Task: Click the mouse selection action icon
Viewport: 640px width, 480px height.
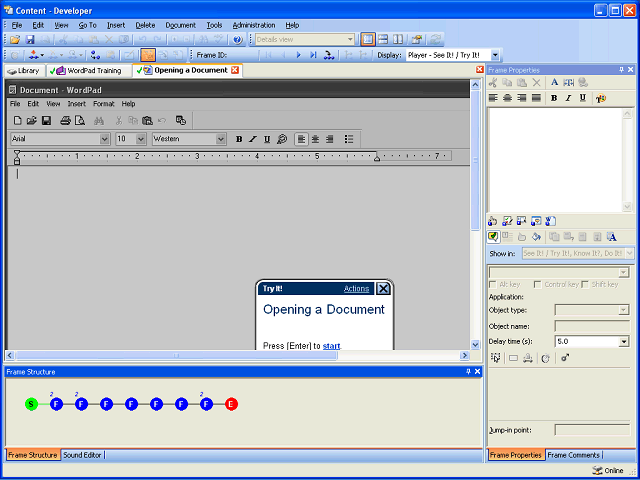Action: click(496, 358)
